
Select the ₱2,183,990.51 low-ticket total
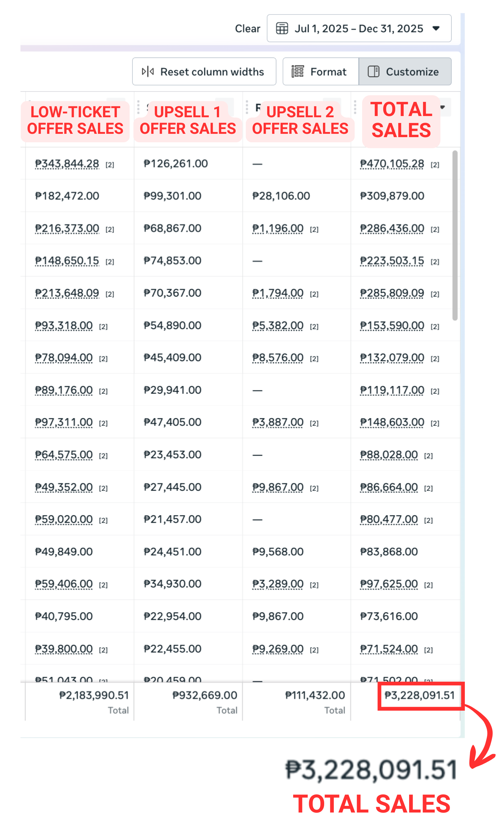[94, 695]
